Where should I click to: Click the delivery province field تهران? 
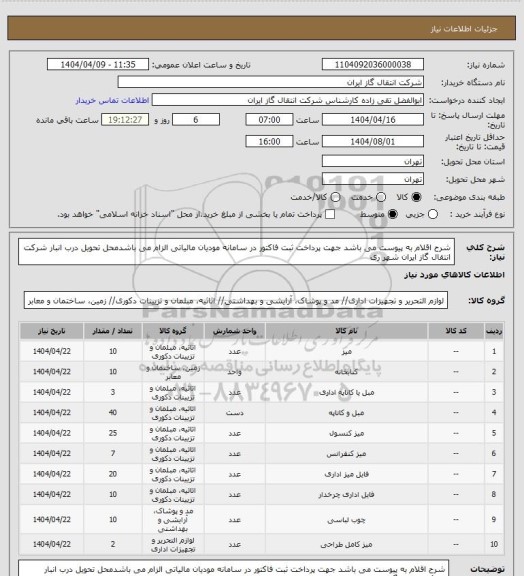pos(373,161)
